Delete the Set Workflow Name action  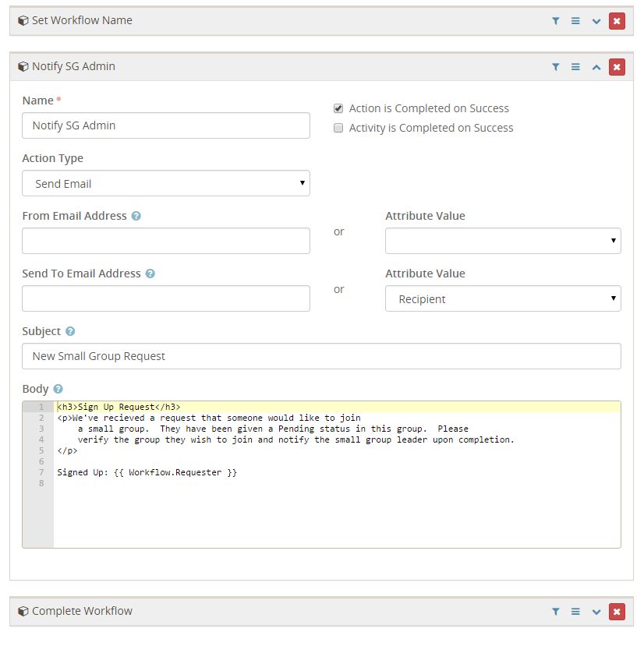[617, 21]
